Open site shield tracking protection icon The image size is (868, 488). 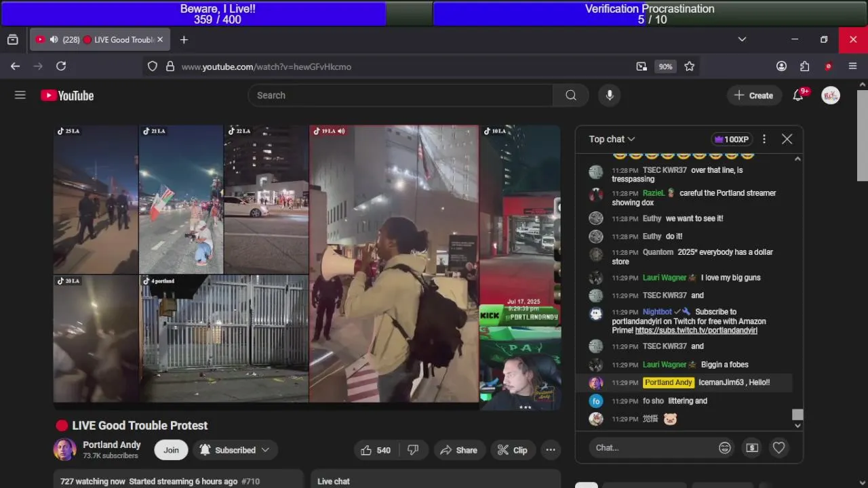pyautogui.click(x=153, y=66)
